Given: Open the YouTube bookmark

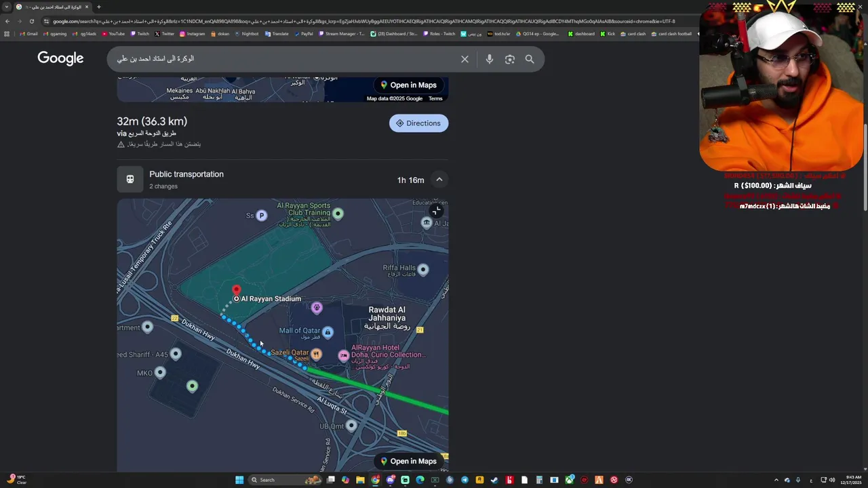Looking at the screenshot, I should coord(113,34).
